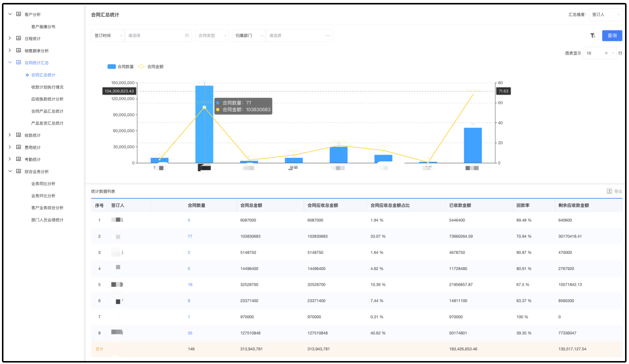Click the filter funnel icon beside 查询
The image size is (629, 364).
coord(593,35)
